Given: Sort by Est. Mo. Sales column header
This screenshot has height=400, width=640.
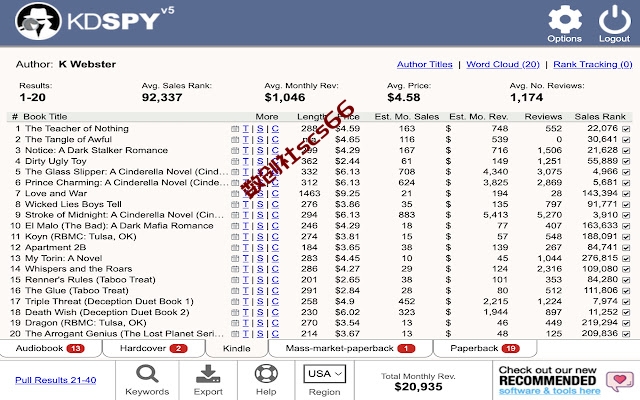Looking at the screenshot, I should [407, 117].
